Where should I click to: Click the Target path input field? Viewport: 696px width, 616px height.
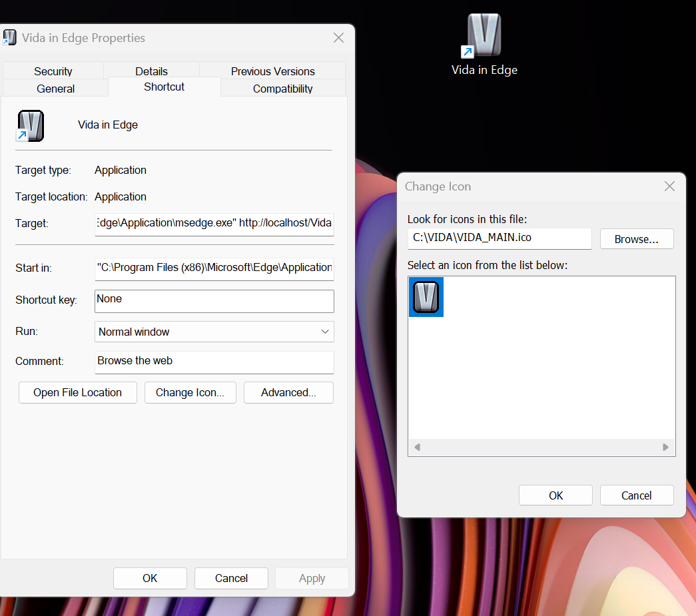pos(214,224)
